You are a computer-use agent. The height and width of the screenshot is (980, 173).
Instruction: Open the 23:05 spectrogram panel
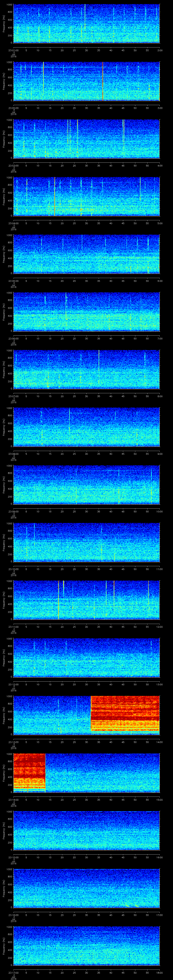tap(86, 254)
